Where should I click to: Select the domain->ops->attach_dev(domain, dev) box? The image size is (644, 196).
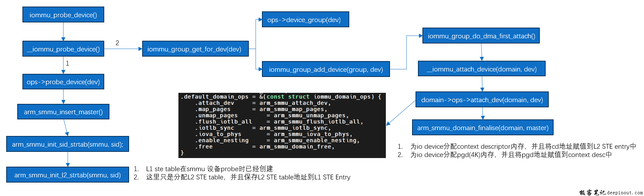tap(482, 100)
